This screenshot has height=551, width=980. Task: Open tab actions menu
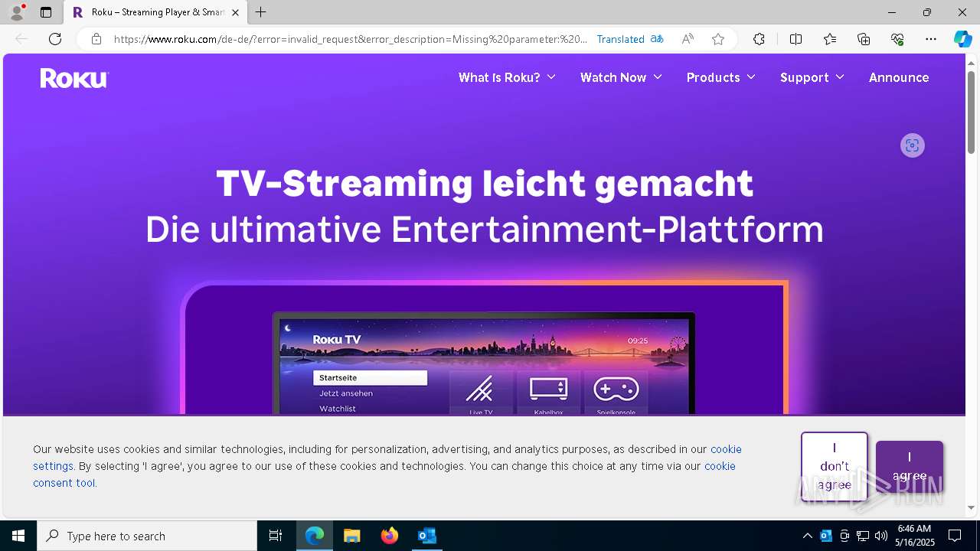46,12
